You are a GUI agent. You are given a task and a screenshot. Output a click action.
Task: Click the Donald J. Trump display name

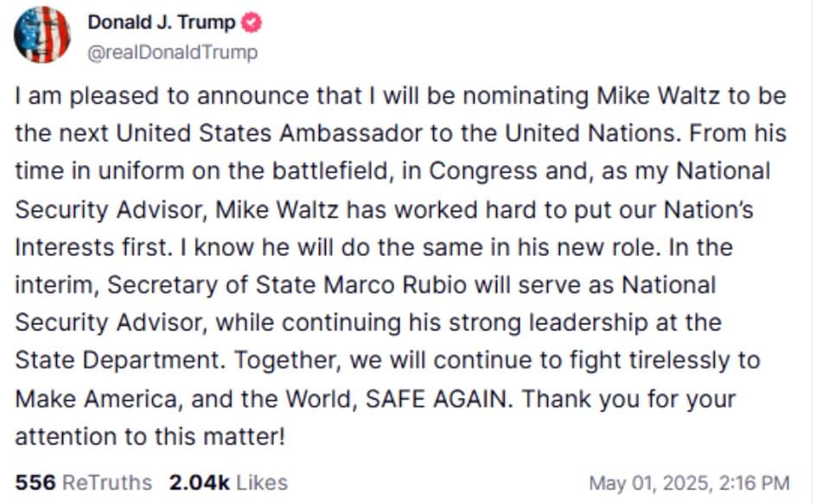click(x=162, y=22)
